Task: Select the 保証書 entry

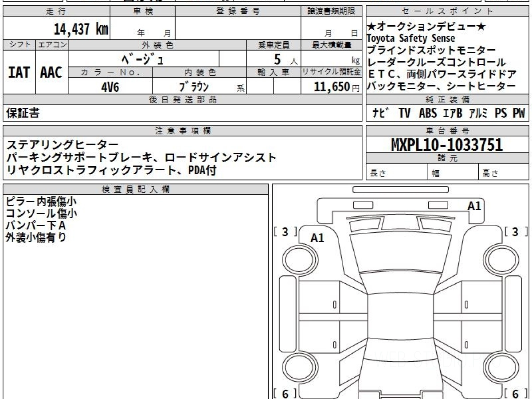Action: (23, 113)
